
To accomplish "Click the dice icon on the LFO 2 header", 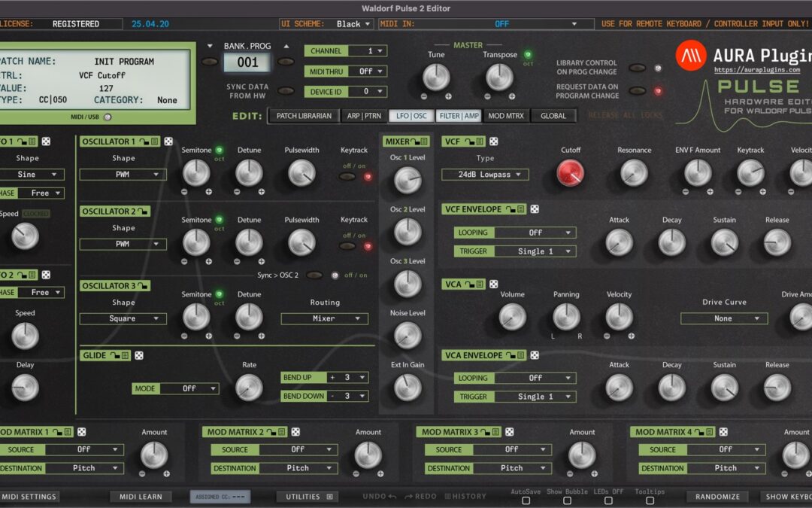I will 46,275.
